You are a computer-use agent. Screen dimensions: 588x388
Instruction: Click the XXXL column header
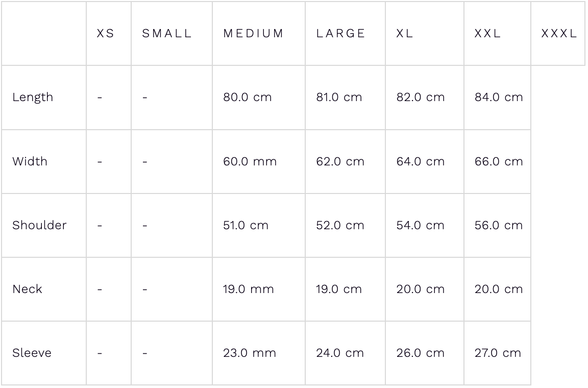559,34
